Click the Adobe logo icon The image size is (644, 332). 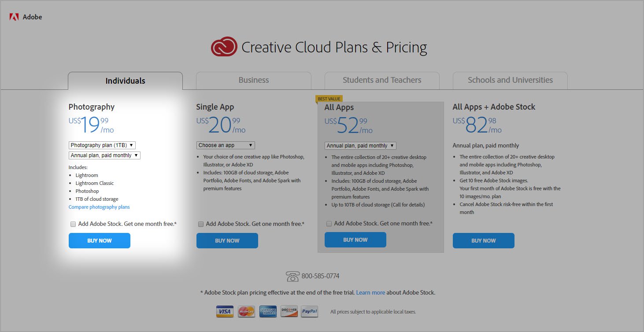[14, 17]
